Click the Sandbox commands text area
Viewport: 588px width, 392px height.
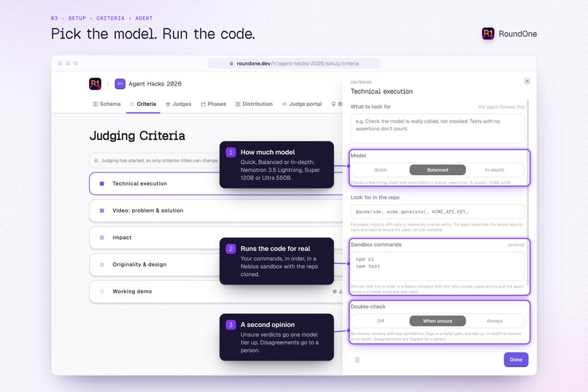[437, 266]
